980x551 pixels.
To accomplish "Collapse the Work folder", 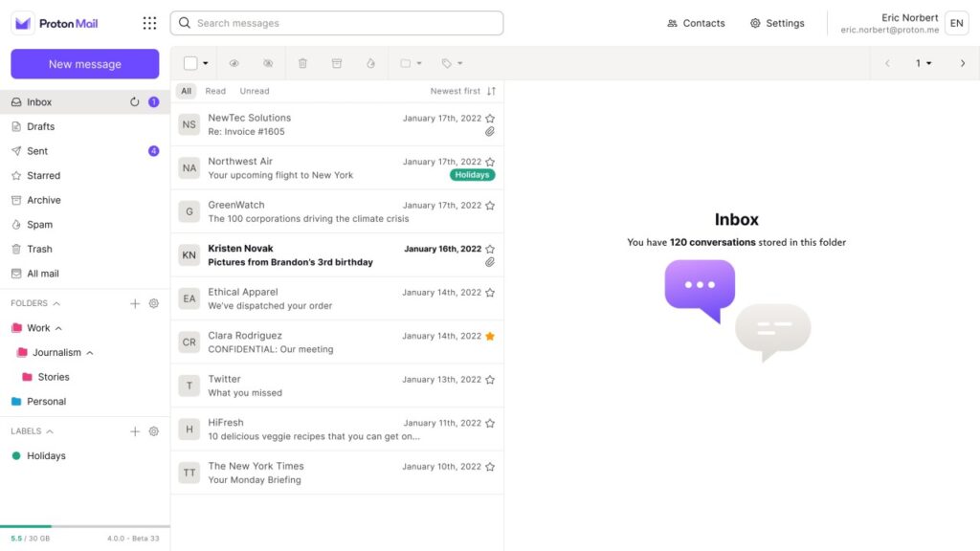I will [58, 328].
